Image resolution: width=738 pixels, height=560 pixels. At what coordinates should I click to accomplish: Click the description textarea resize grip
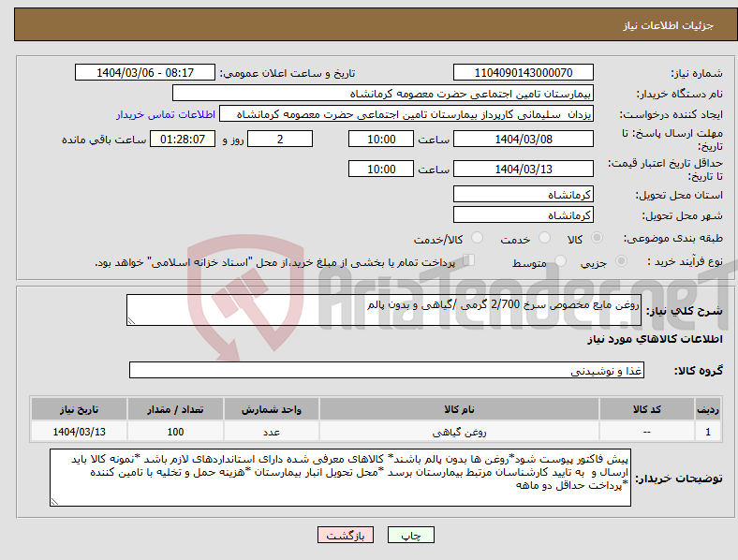tap(131, 321)
